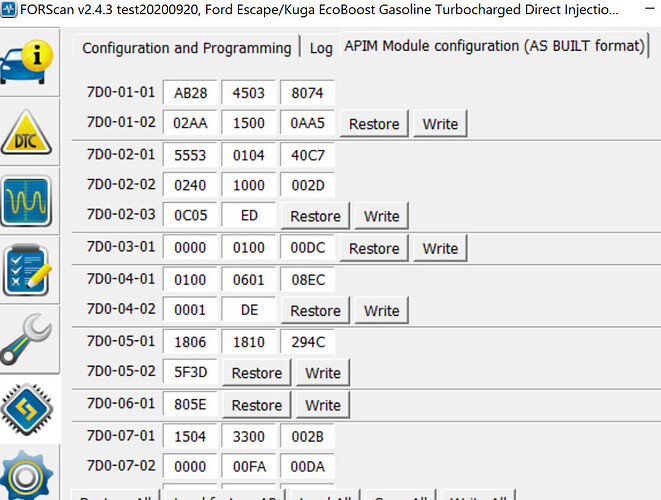Open the gear settings section icon
The width and height of the screenshot is (661, 500).
tap(26, 476)
